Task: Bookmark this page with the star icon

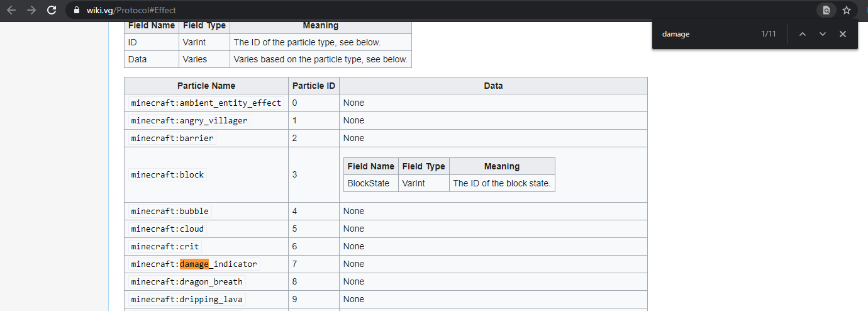Action: [847, 10]
